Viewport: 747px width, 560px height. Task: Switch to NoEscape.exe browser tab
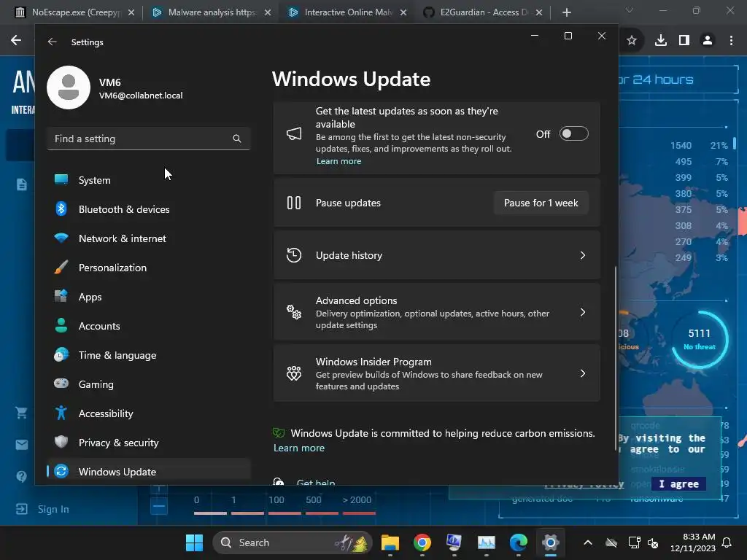(x=74, y=12)
